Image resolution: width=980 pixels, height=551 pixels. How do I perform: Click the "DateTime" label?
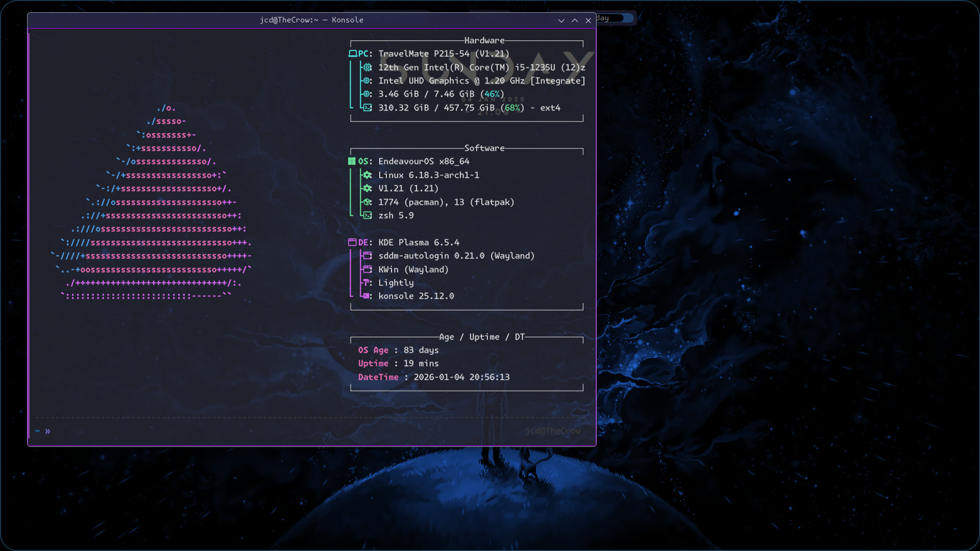[x=378, y=377]
